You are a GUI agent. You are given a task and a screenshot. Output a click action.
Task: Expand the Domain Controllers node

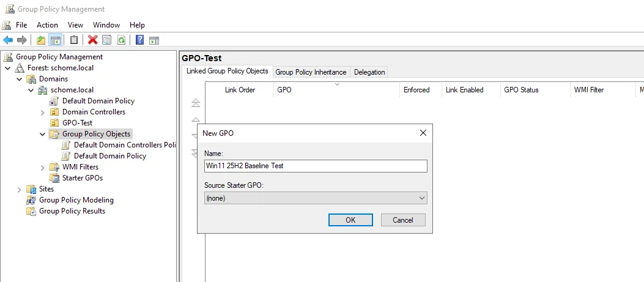pos(42,112)
